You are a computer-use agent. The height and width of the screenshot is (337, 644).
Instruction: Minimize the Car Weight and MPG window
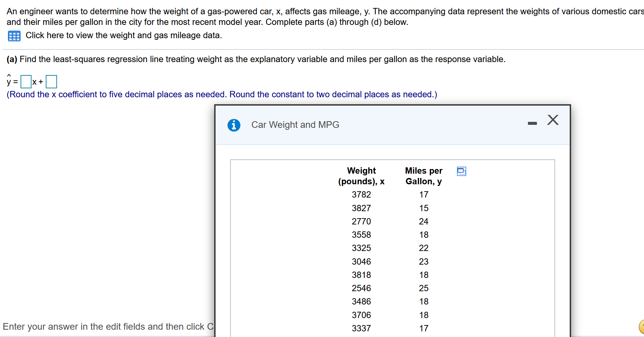[x=532, y=123]
